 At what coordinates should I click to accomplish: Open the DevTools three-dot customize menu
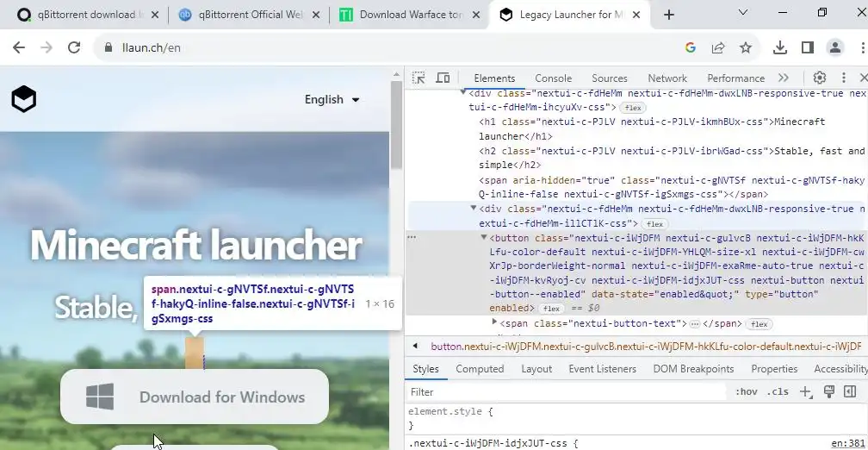point(844,78)
